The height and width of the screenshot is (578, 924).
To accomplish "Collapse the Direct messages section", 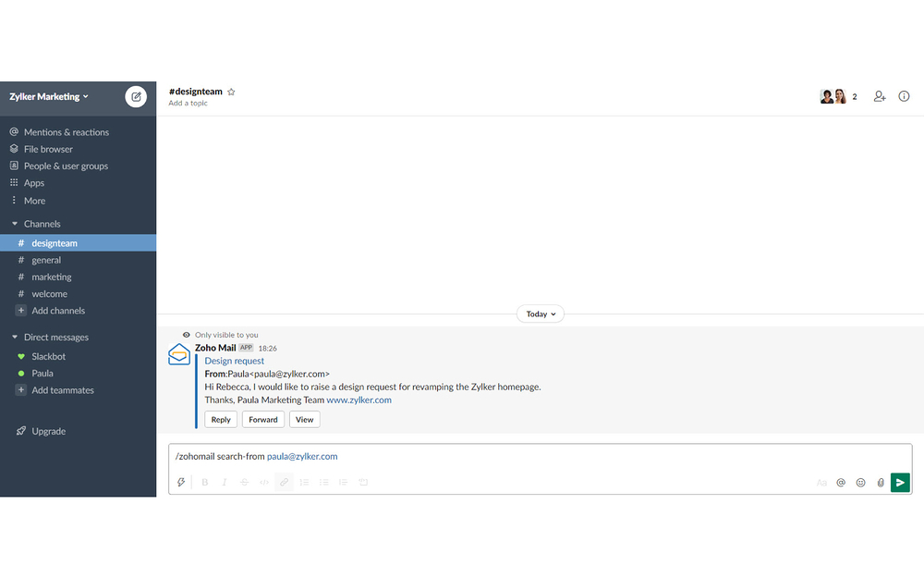I will [15, 338].
